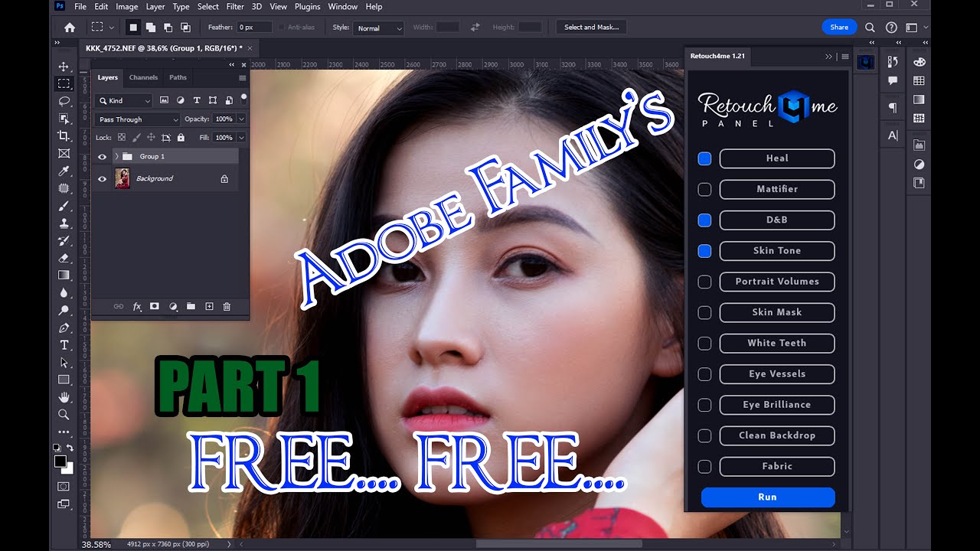
Task: Add a layer style with fx icon
Action: pos(137,306)
